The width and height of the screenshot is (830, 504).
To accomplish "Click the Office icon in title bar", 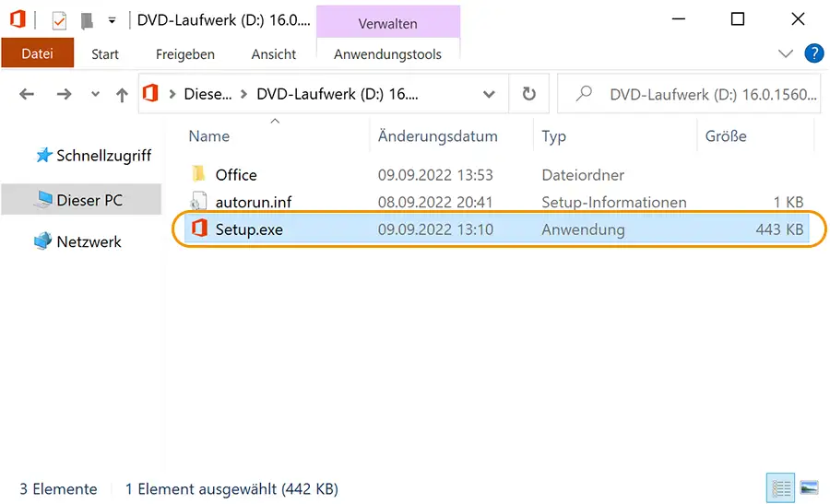I will (x=18, y=19).
